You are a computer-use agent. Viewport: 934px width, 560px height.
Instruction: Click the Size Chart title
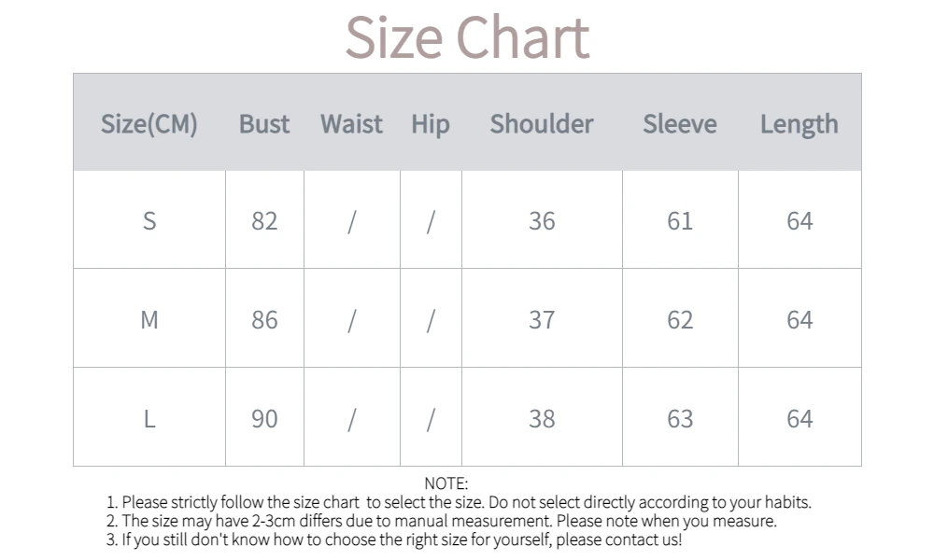(467, 37)
